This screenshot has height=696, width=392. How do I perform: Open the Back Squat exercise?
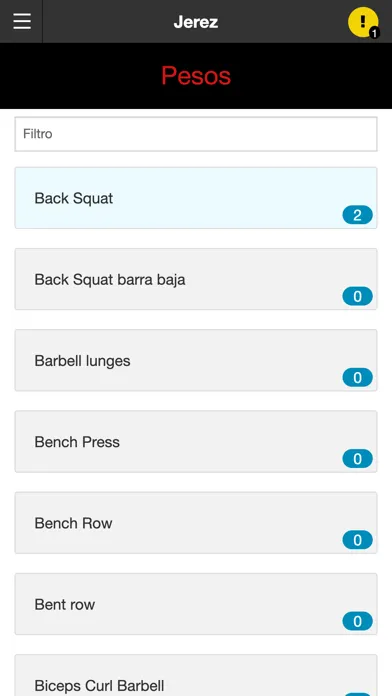pos(196,198)
